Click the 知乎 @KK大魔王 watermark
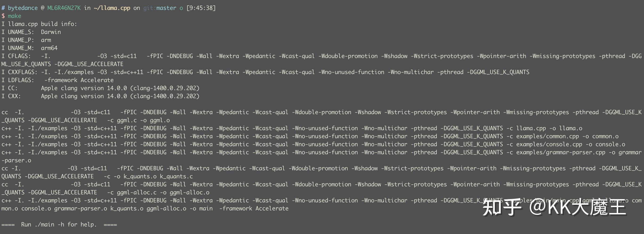 [x=554, y=207]
